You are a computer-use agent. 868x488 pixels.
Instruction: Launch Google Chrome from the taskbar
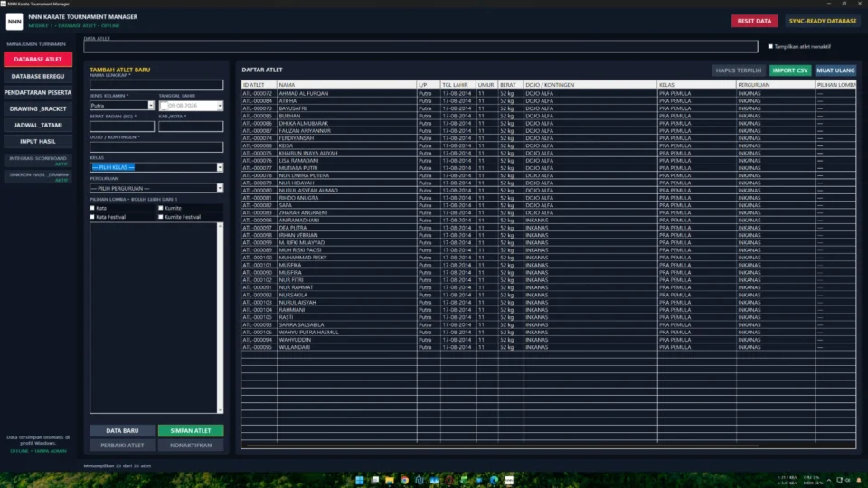[x=405, y=480]
